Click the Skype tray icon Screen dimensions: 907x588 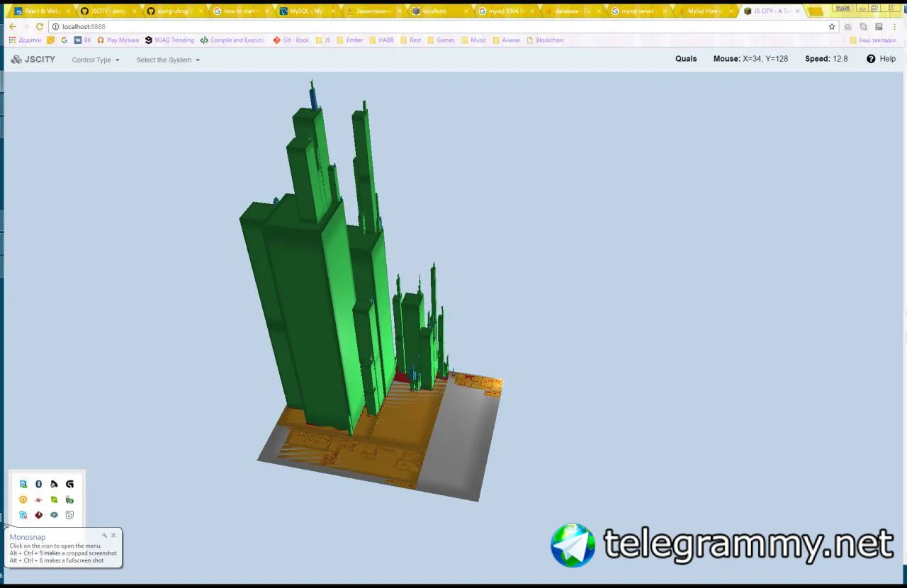pos(23,515)
